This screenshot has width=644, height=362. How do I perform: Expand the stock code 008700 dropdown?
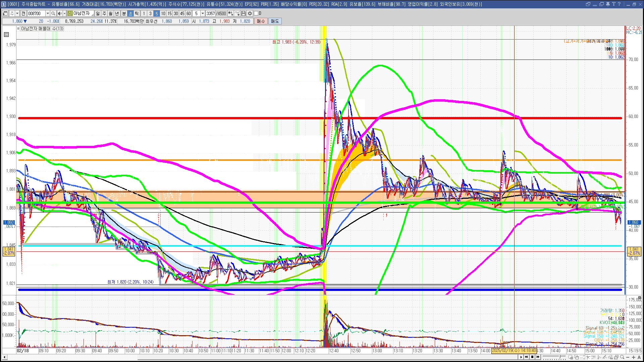48,13
